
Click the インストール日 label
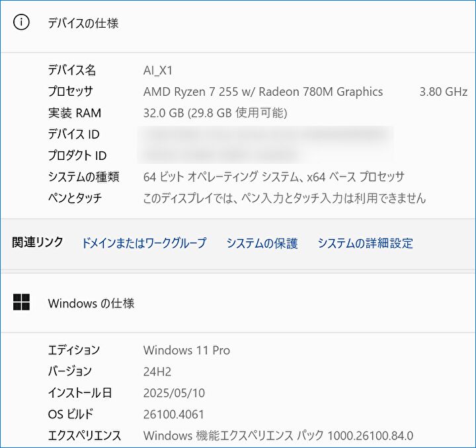(x=80, y=392)
